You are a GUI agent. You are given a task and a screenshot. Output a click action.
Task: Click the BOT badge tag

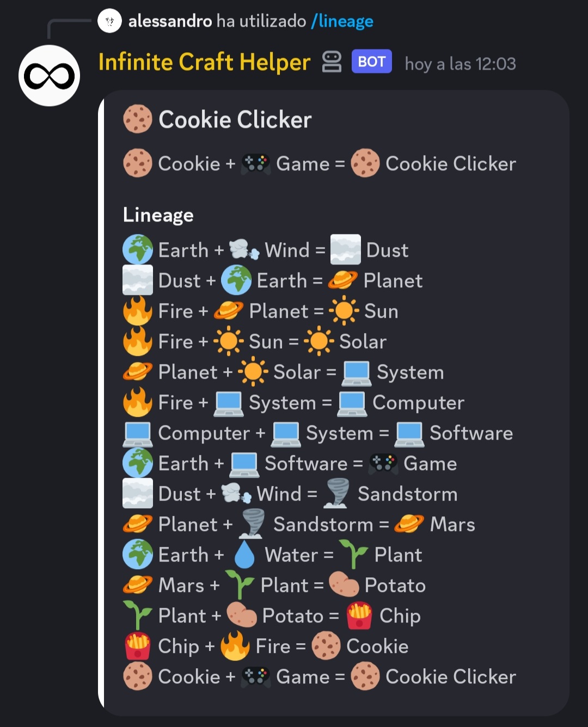point(372,62)
